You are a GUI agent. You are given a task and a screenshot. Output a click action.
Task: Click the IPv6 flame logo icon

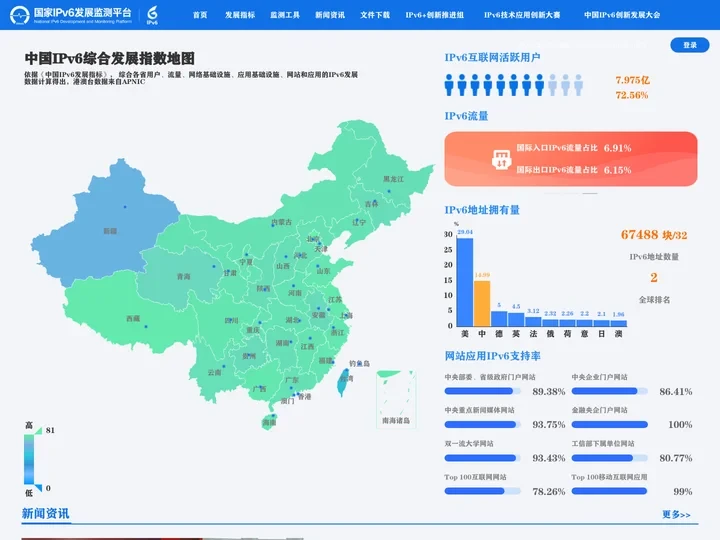(152, 15)
